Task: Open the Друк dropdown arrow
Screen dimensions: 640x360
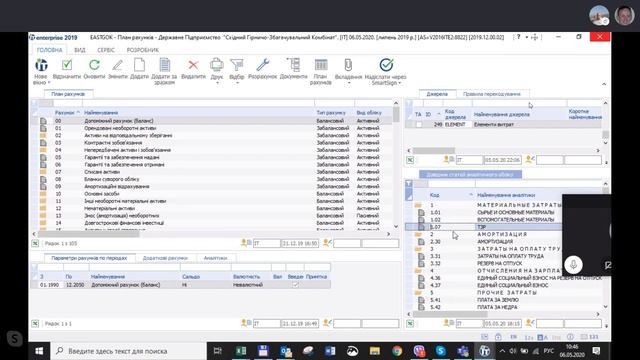Action: tap(217, 83)
